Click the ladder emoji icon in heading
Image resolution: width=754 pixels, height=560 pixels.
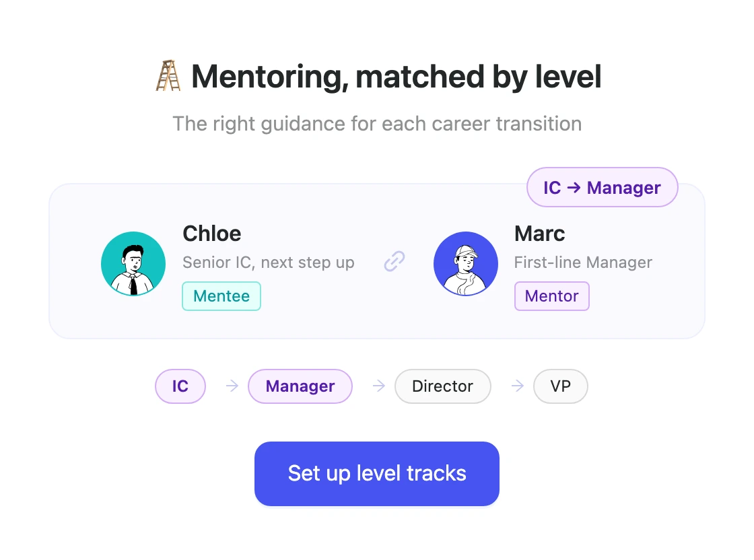(168, 76)
